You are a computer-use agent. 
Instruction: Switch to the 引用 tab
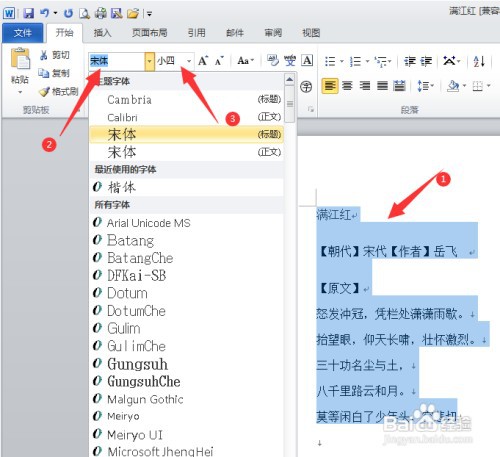196,33
